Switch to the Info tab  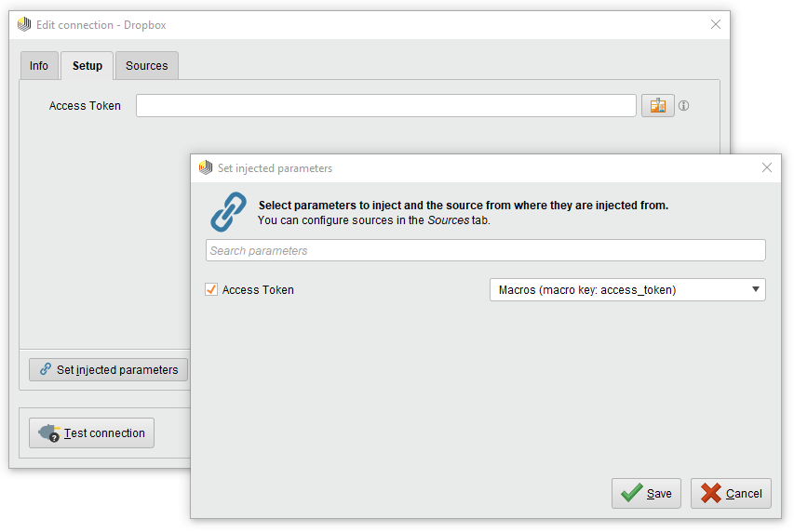coord(39,66)
